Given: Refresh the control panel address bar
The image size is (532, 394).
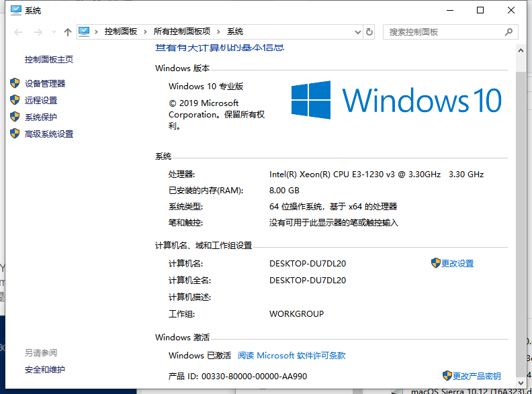Looking at the screenshot, I should [x=369, y=32].
